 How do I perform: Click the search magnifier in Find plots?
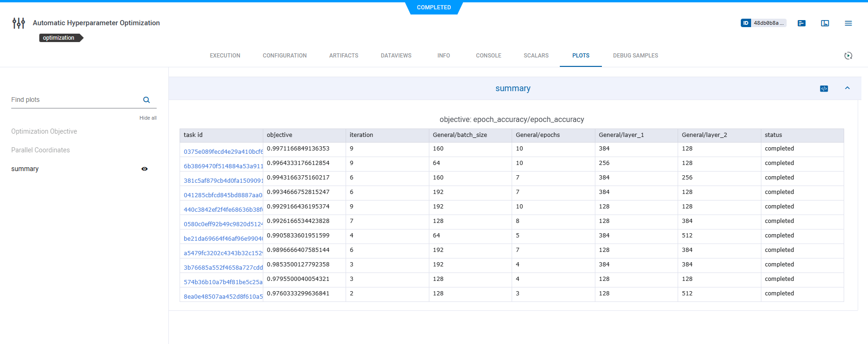pyautogui.click(x=146, y=100)
